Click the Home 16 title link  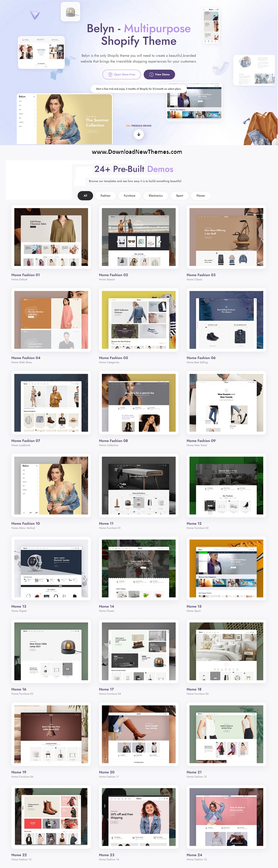click(x=19, y=689)
